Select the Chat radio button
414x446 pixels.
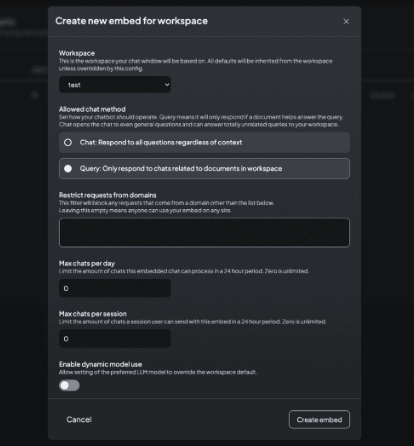(68, 143)
